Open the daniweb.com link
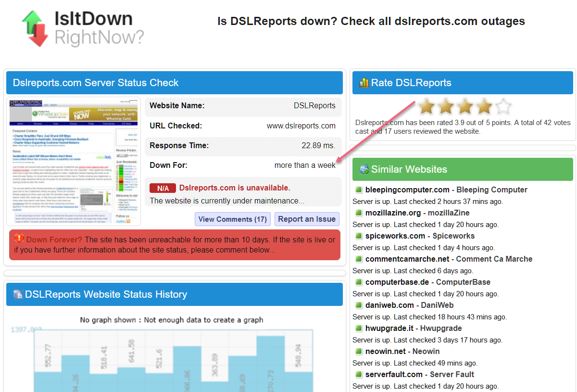The image size is (577, 392). pyautogui.click(x=389, y=305)
